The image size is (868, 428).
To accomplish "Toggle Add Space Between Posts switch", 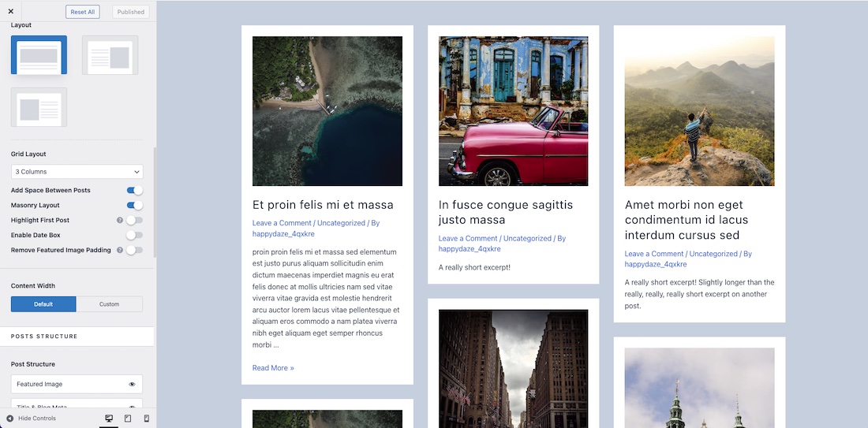I will (x=134, y=190).
